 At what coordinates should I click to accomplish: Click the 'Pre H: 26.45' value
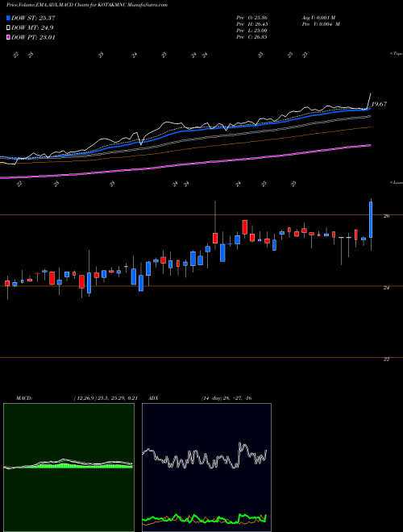(251, 24)
